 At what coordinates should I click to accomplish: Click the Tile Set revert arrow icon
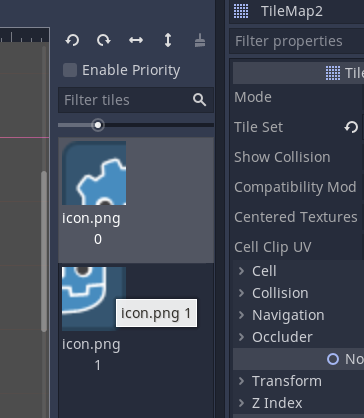point(351,127)
